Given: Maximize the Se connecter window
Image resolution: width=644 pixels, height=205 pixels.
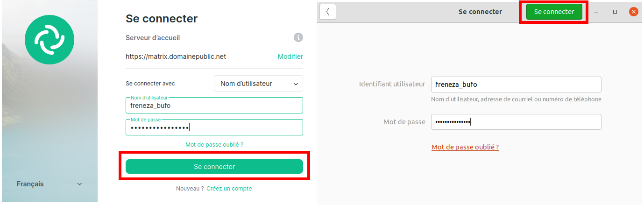Looking at the screenshot, I should pos(615,12).
